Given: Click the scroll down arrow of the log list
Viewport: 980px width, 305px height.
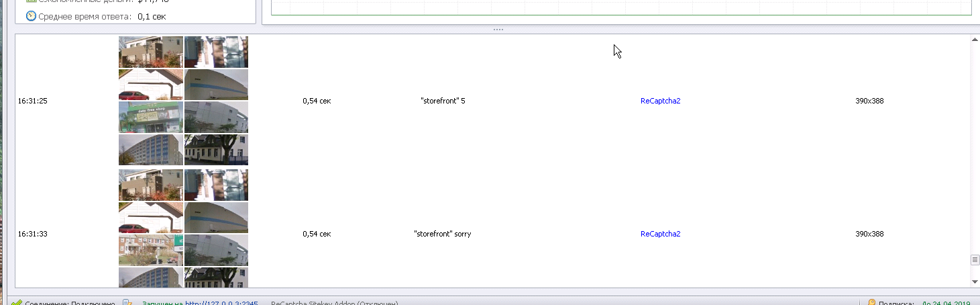Looking at the screenshot, I should (x=975, y=281).
